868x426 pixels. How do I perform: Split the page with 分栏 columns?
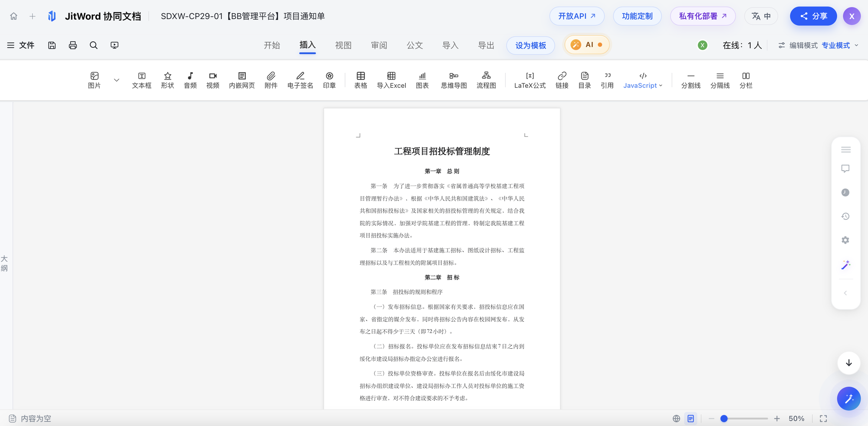746,80
